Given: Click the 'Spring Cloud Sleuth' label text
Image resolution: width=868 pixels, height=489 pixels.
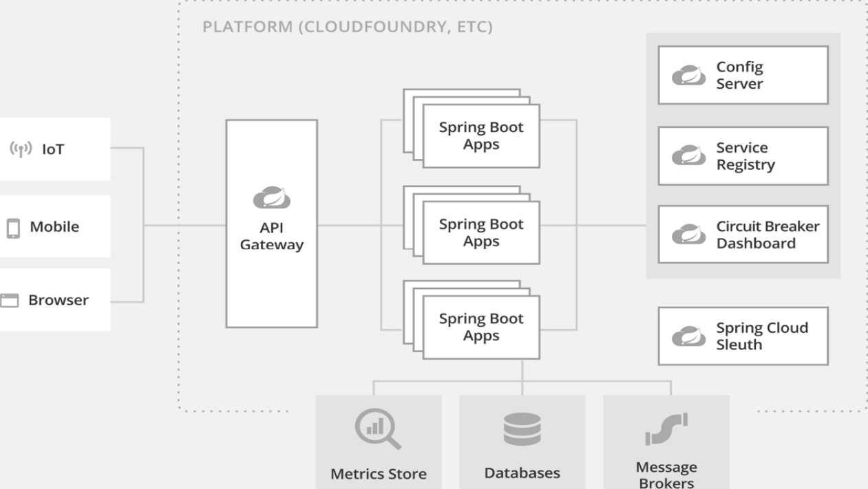Looking at the screenshot, I should 762,336.
